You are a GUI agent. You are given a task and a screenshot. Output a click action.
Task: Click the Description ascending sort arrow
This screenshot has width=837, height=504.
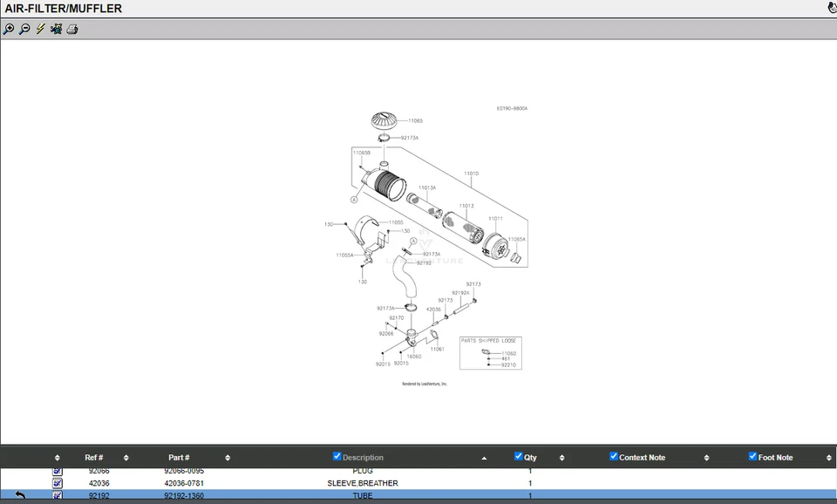tap(484, 458)
